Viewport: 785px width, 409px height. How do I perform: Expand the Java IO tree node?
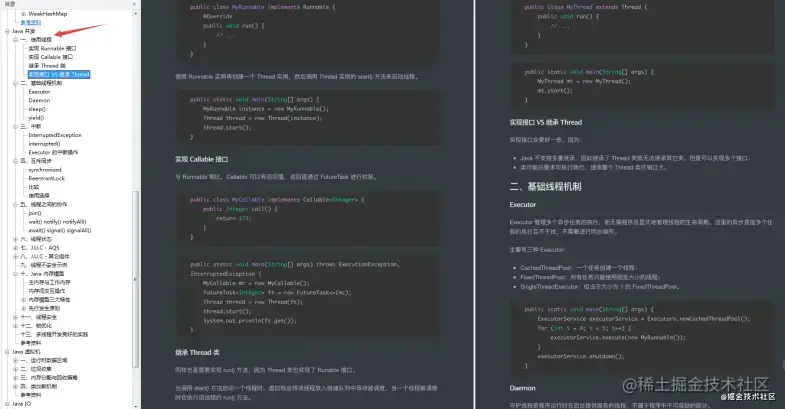pos(8,404)
